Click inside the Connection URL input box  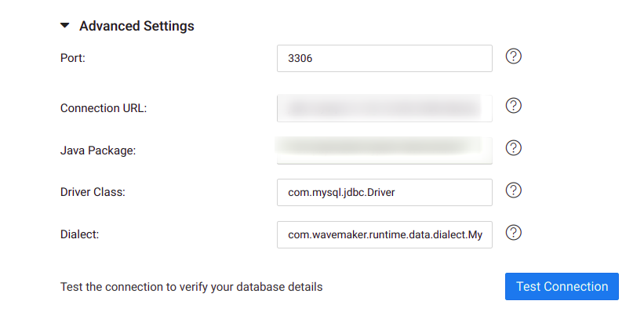[384, 108]
